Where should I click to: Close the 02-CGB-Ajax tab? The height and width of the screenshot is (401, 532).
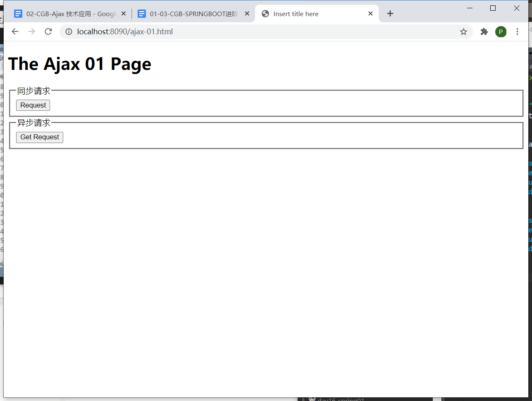click(x=124, y=14)
